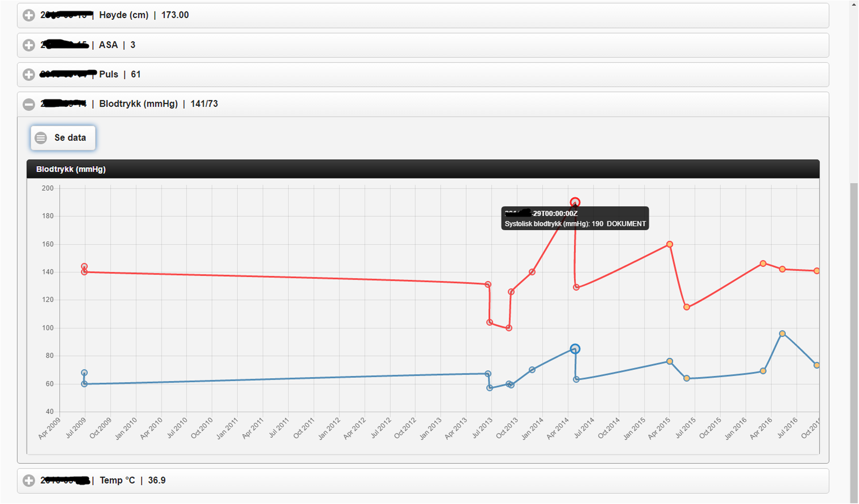Click the 200 y-axis label
Image resolution: width=859 pixels, height=504 pixels.
tap(48, 188)
